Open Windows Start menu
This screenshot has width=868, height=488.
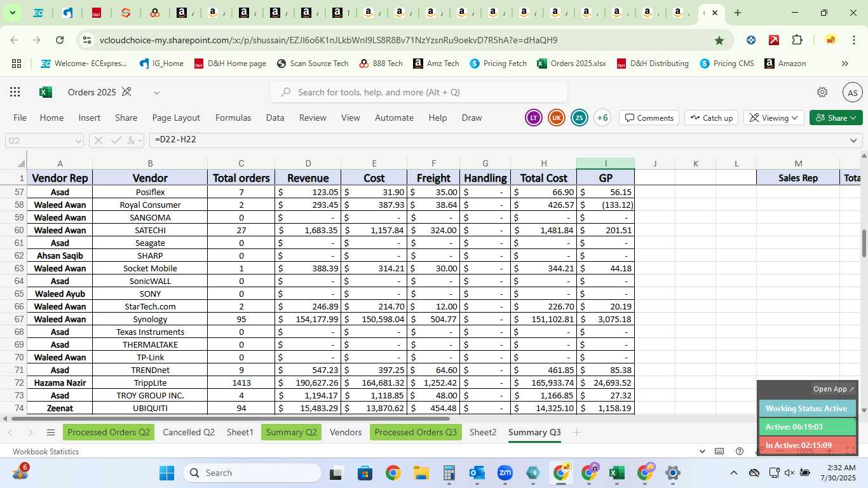166,473
